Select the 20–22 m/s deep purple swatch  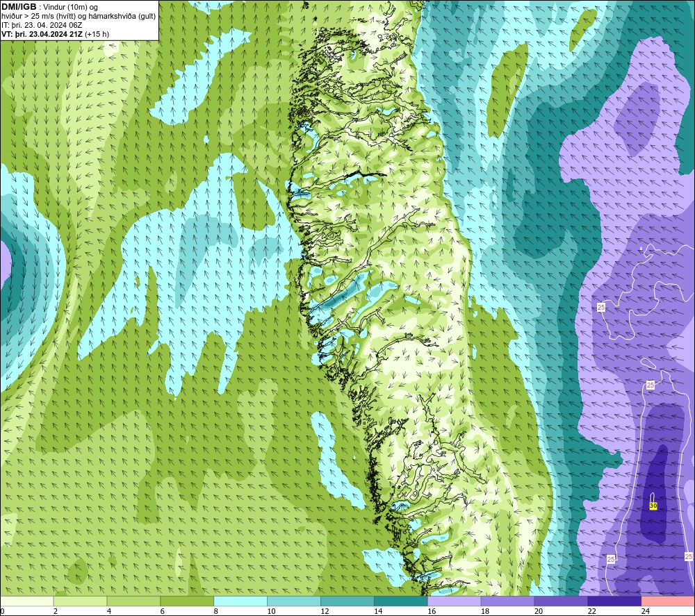pos(561,601)
